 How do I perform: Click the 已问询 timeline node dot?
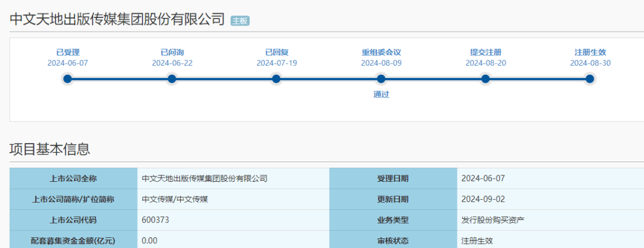click(x=172, y=79)
